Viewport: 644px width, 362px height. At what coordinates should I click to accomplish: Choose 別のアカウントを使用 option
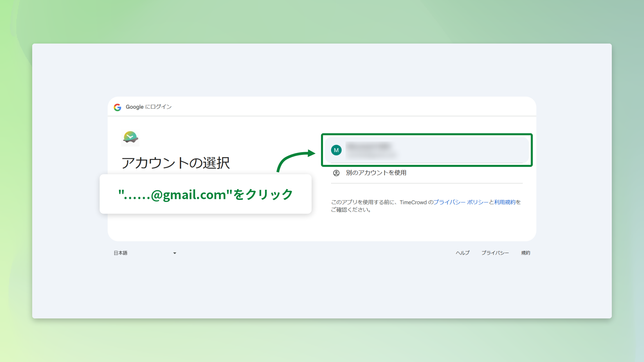tap(376, 173)
